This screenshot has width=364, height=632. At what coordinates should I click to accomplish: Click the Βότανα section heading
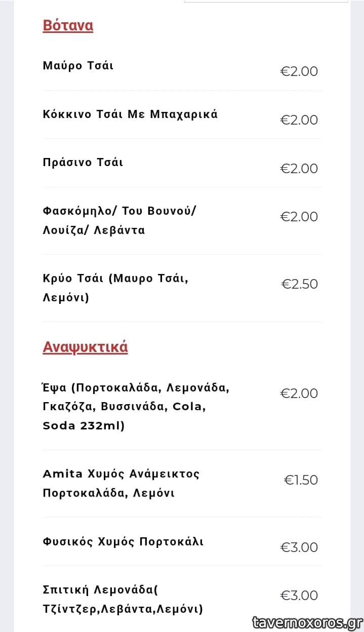tap(68, 26)
